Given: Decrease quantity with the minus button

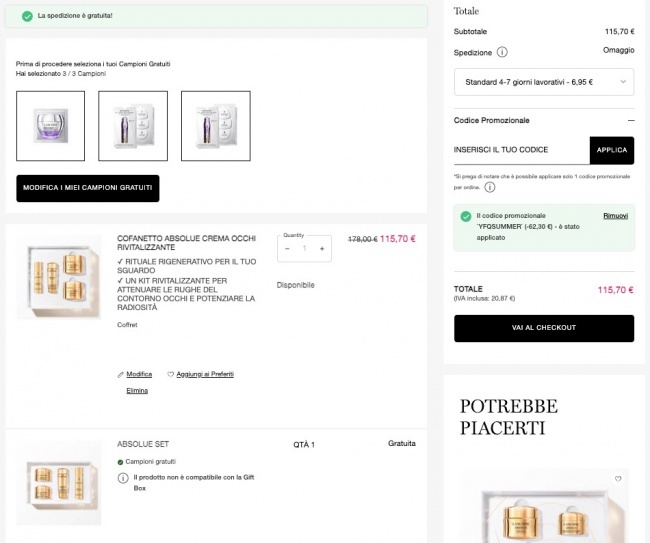Looking at the screenshot, I should click(x=287, y=249).
